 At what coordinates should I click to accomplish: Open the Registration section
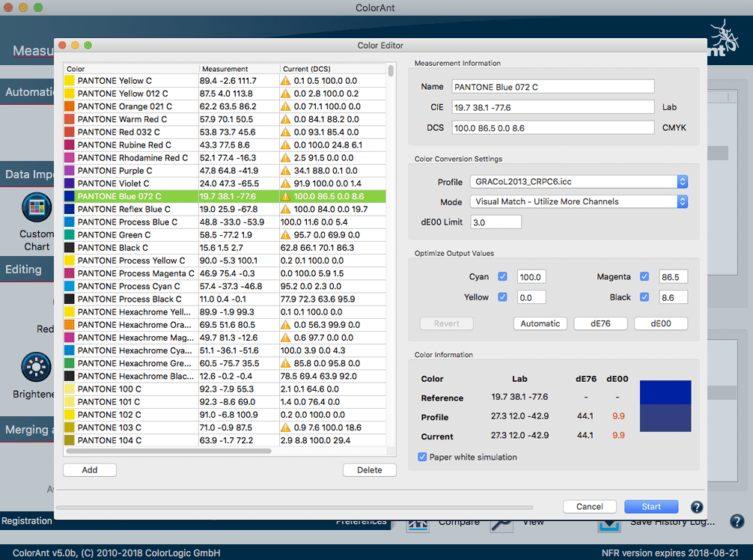[x=27, y=520]
